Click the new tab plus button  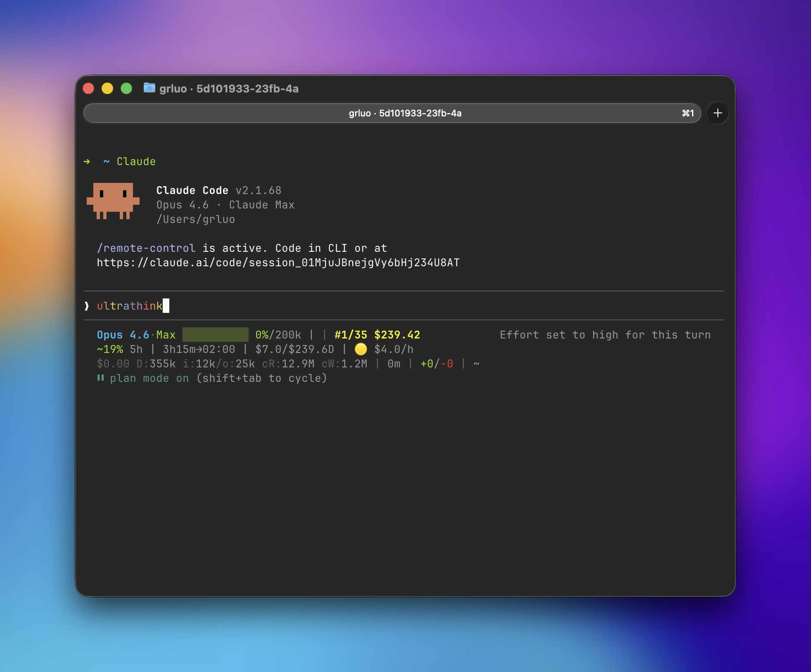[718, 113]
